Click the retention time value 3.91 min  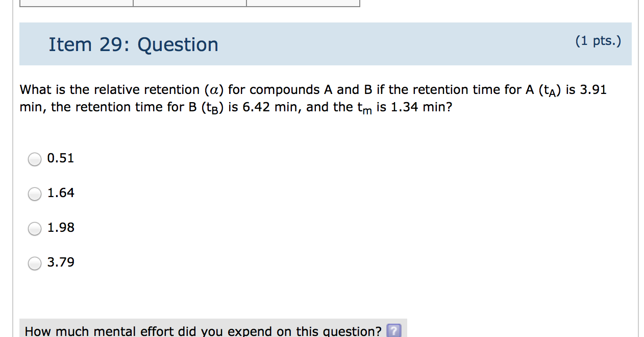[594, 89]
